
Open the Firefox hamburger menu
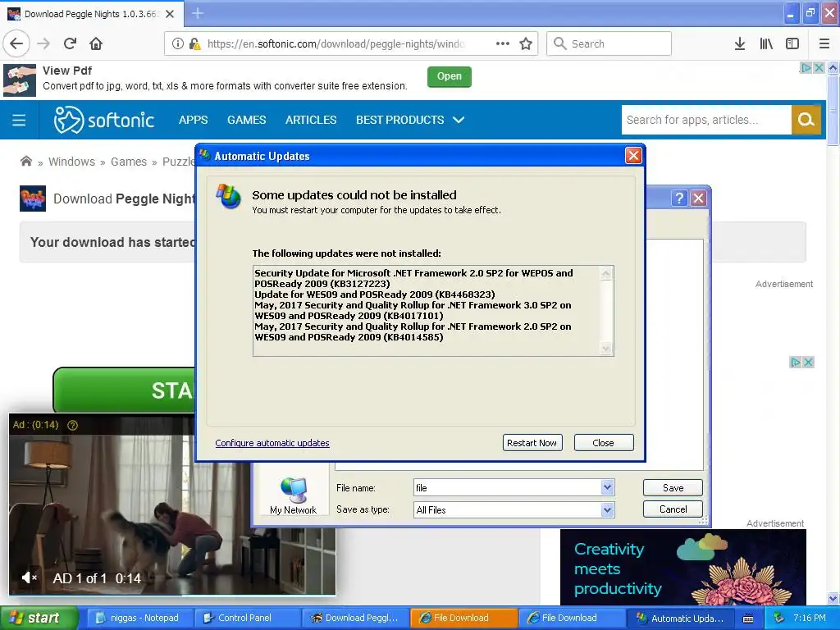tap(824, 43)
